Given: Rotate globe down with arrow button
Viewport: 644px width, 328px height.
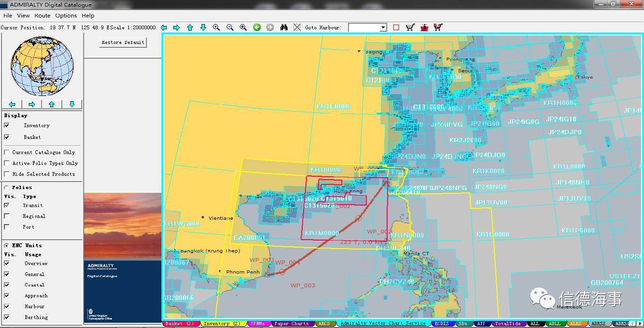Looking at the screenshot, I should (72, 104).
